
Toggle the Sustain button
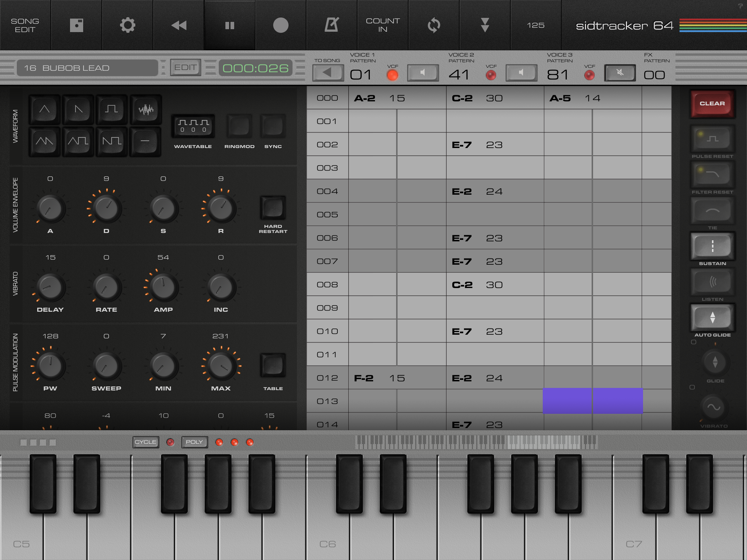click(x=712, y=246)
